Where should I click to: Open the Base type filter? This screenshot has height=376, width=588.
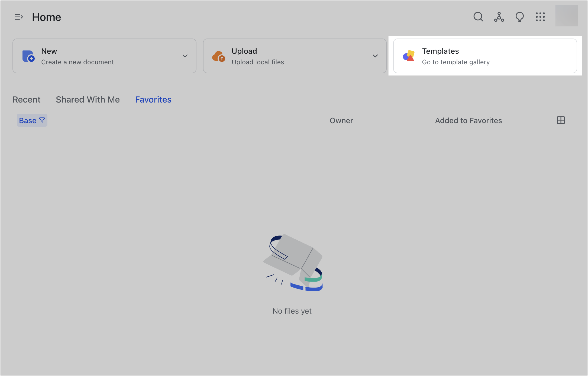(x=32, y=120)
